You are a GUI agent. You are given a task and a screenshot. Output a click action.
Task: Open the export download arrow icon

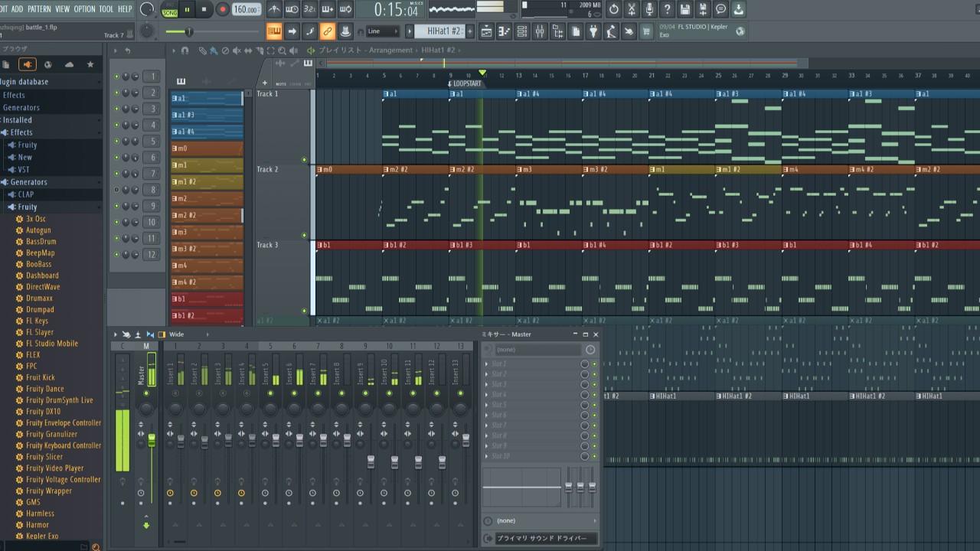pyautogui.click(x=738, y=9)
